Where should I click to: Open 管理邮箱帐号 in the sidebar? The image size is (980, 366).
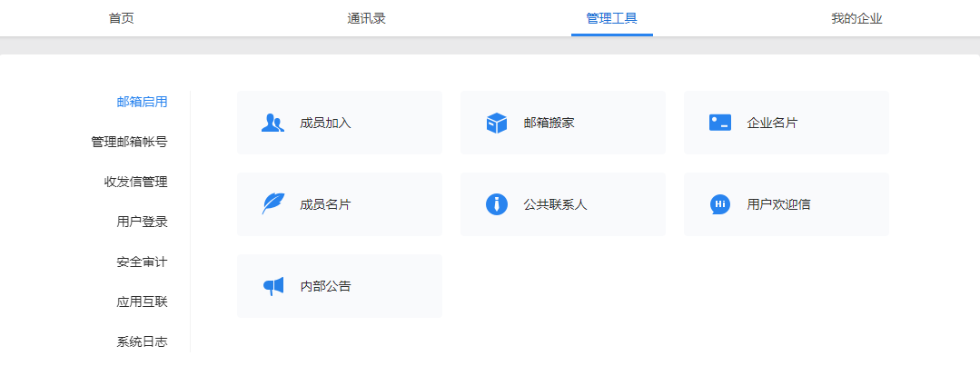pos(129,142)
